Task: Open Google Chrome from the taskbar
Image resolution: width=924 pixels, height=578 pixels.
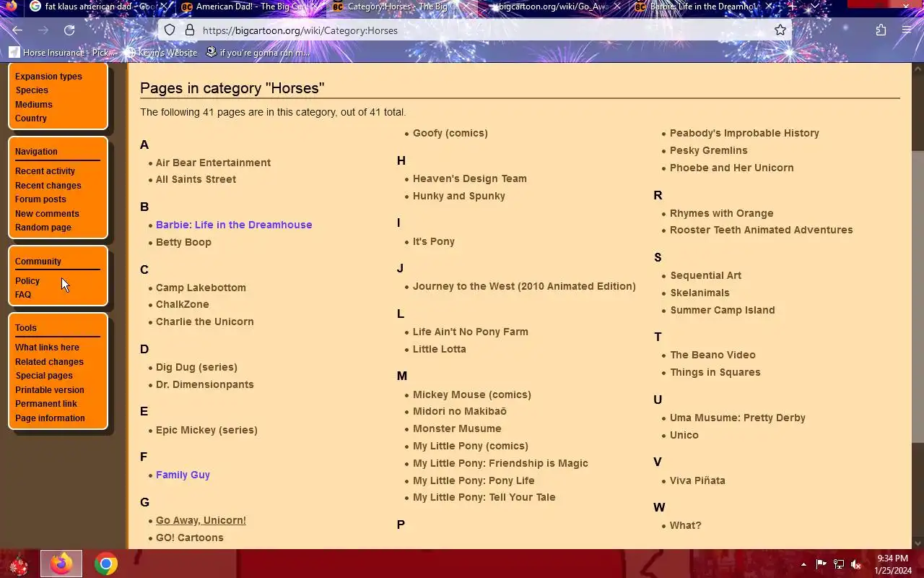Action: click(x=106, y=564)
